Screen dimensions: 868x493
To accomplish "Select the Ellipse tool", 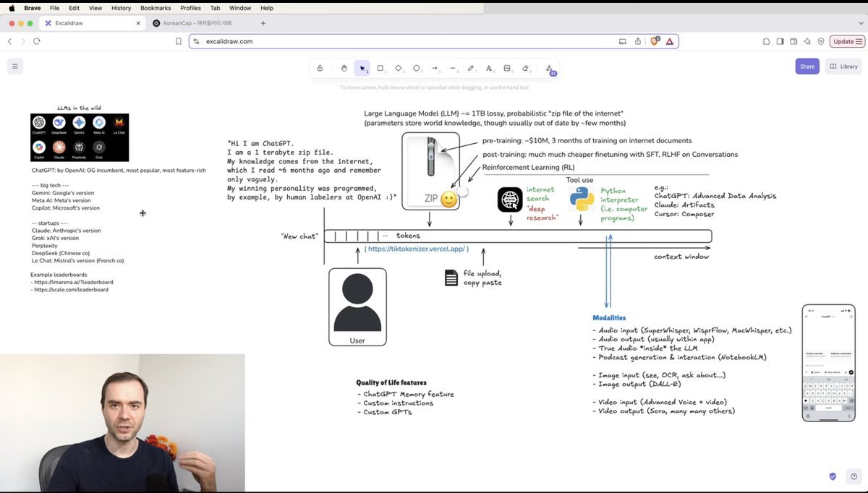I will (x=417, y=68).
